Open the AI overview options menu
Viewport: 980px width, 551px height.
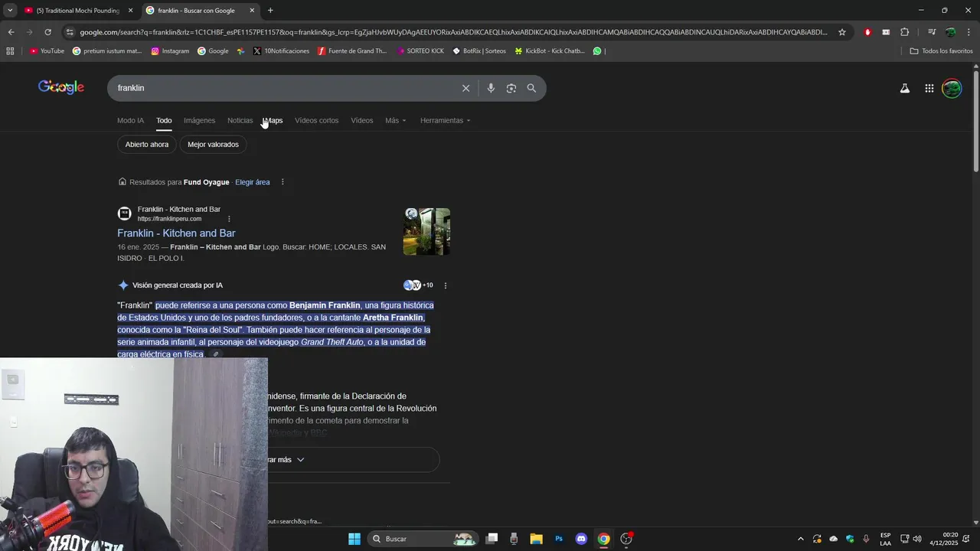[446, 285]
